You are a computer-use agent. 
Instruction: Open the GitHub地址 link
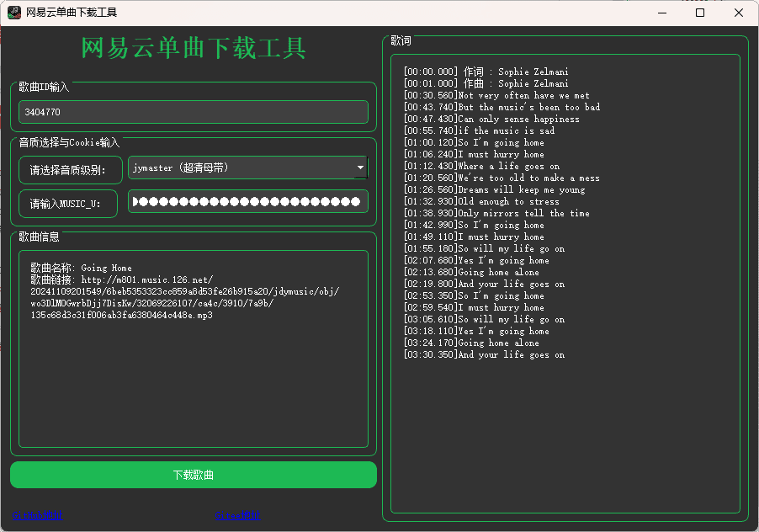point(37,514)
